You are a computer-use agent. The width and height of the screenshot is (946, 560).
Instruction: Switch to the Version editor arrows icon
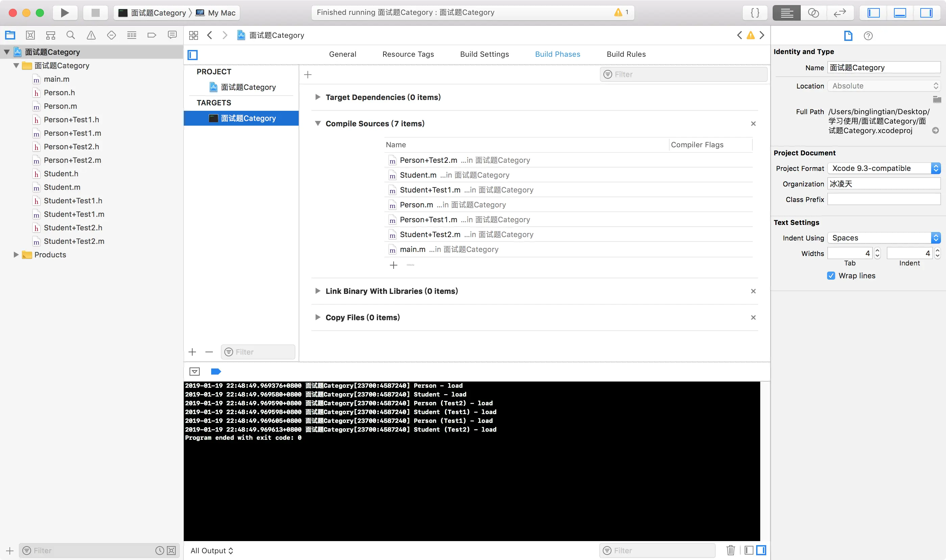pos(840,13)
